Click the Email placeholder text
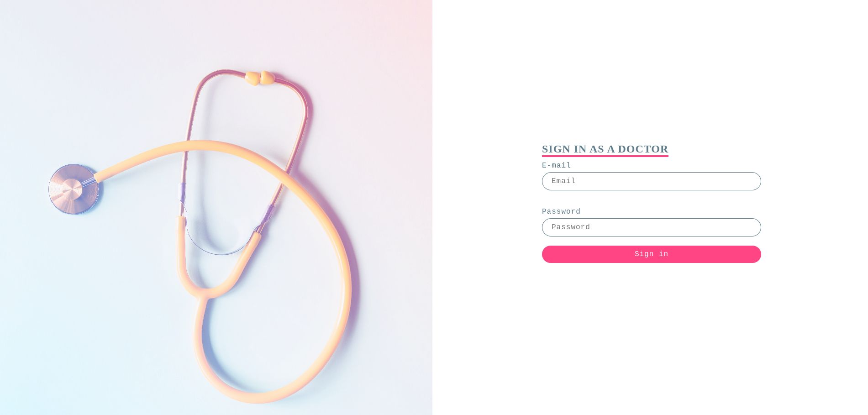Image resolution: width=868 pixels, height=415 pixels. click(x=563, y=181)
